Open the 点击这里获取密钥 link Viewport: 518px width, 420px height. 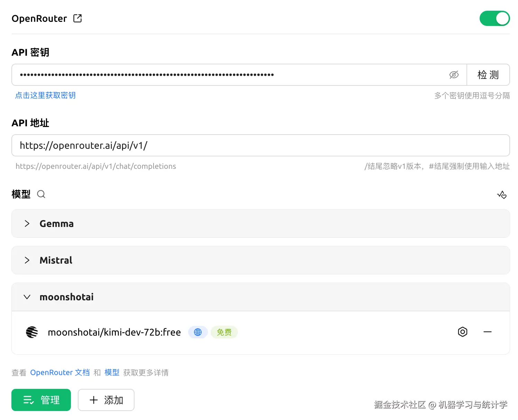(x=45, y=95)
